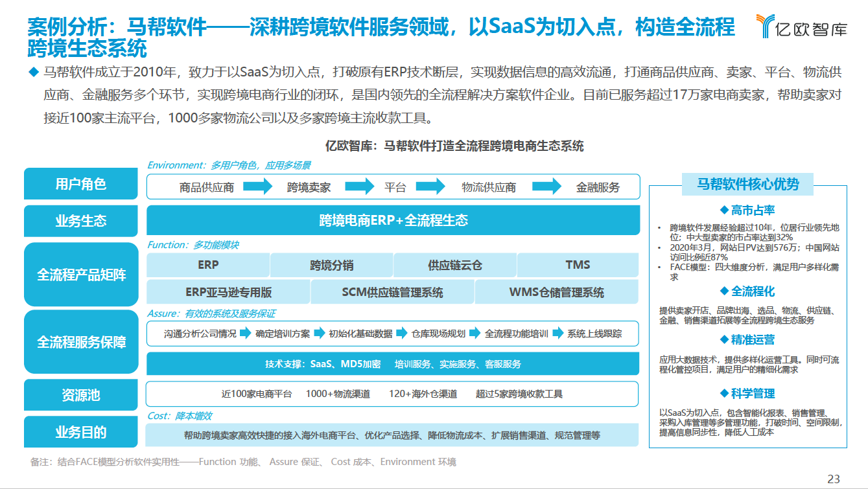Viewport: 868px width, 489px height.
Task: Click 120+海外仓渠道 in resource pool
Action: [x=423, y=394]
